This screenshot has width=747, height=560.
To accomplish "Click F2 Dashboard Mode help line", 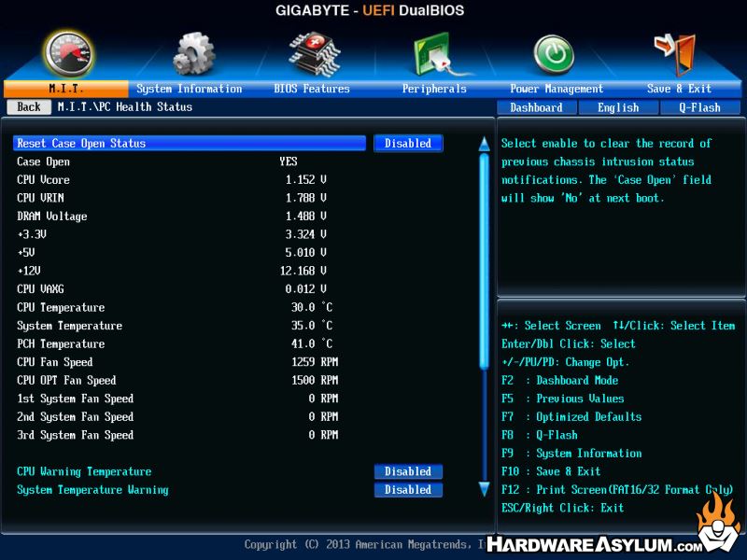I will (559, 381).
